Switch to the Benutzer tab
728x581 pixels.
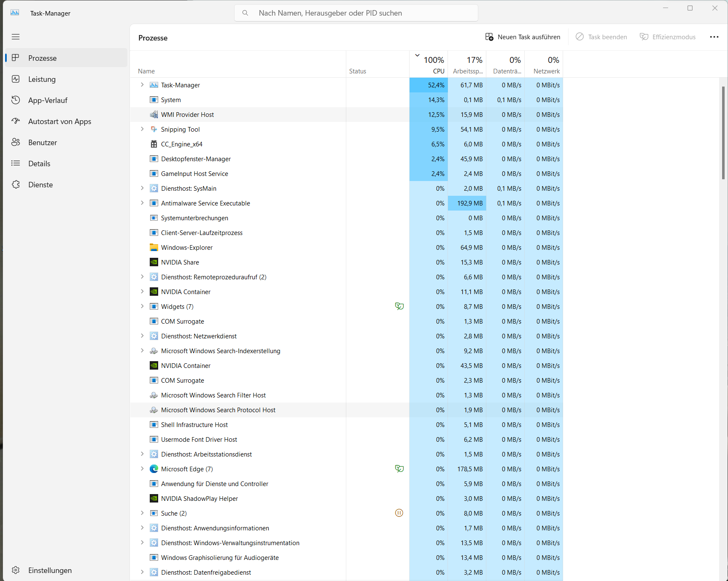click(66, 142)
